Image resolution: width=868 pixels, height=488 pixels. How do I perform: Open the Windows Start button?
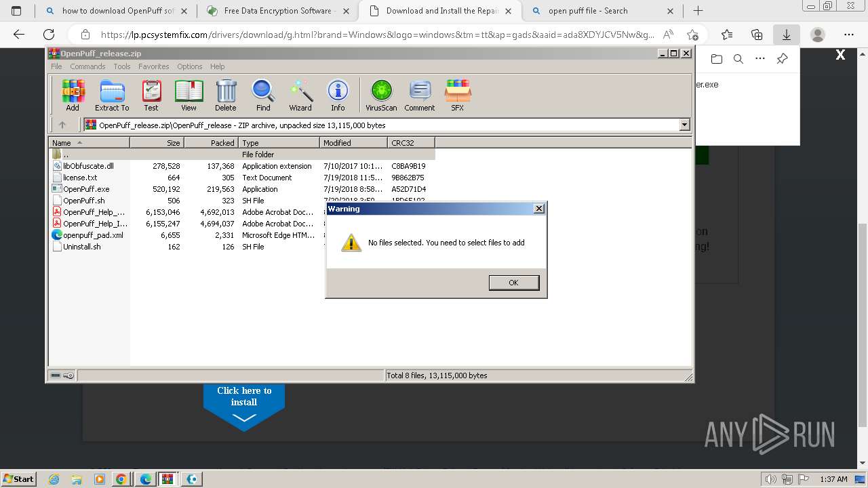coord(19,479)
